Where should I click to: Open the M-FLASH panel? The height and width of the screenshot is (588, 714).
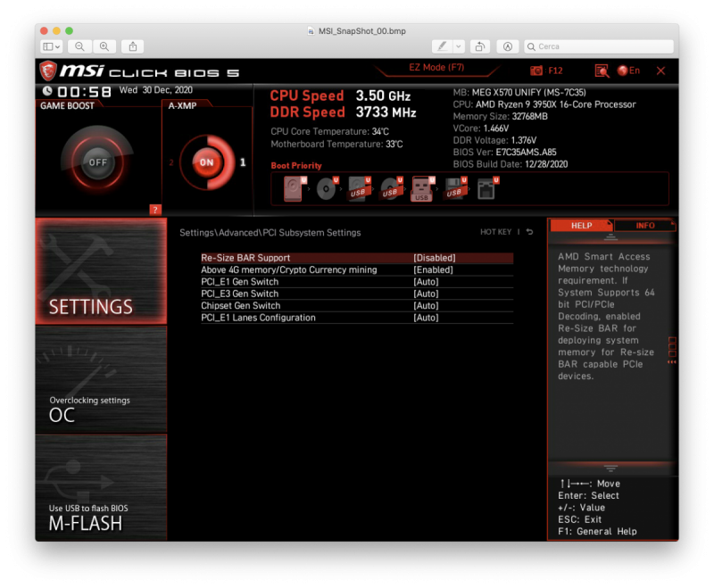tap(101, 487)
